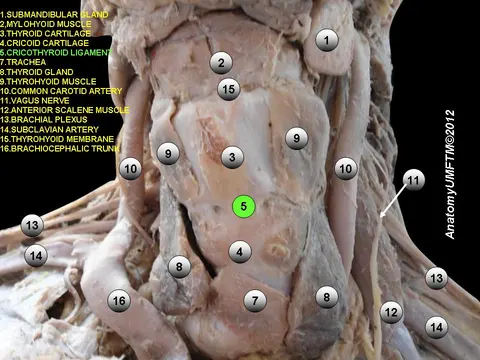Click marker 4 on the cricoid cartilage

tap(240, 252)
